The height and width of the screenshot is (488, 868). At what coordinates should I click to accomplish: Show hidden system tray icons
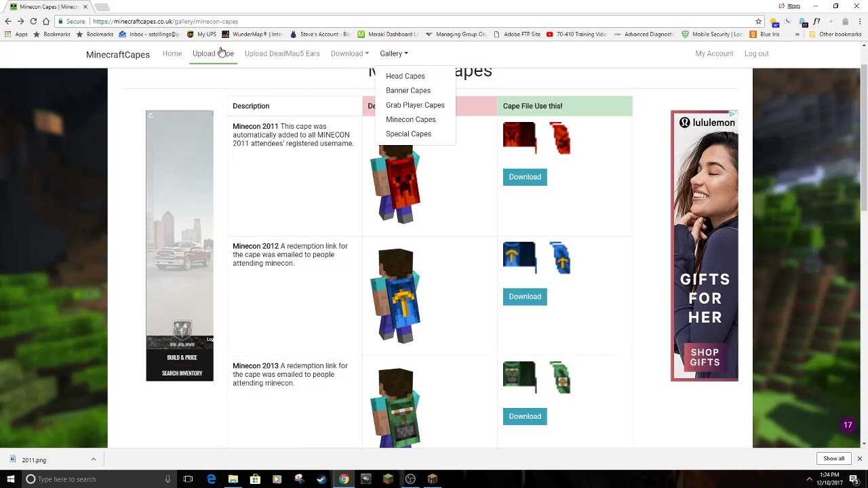coord(809,479)
